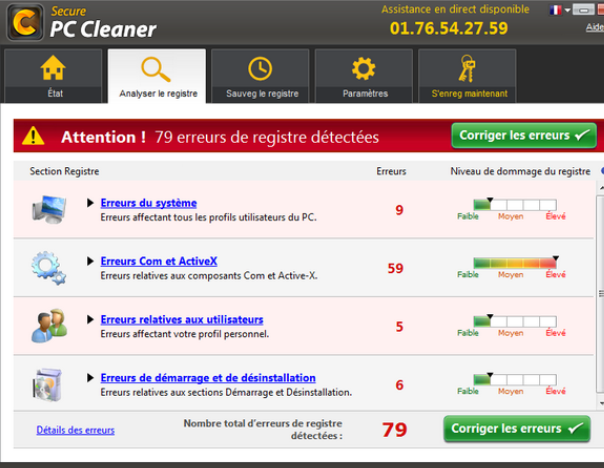The width and height of the screenshot is (604, 468).
Task: Click the clock icon for registry backup
Action: [260, 69]
